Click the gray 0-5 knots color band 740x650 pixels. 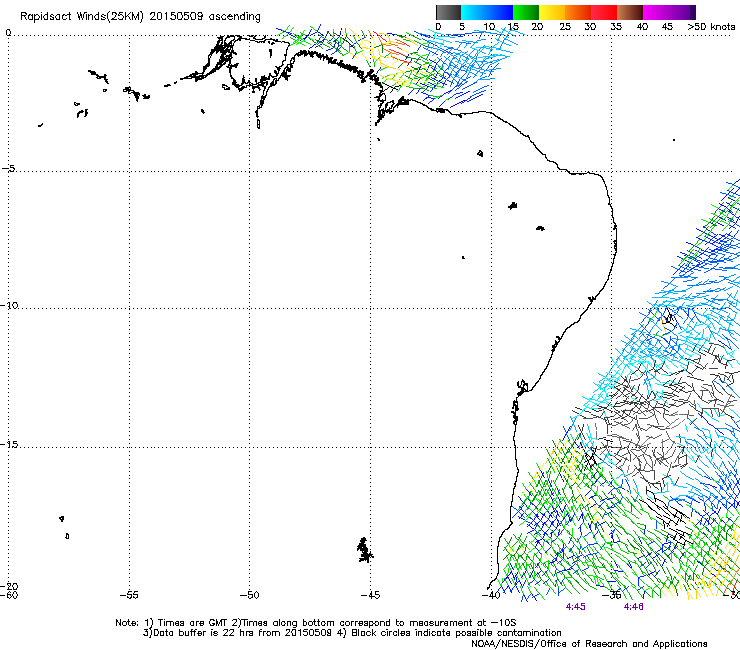(448, 12)
